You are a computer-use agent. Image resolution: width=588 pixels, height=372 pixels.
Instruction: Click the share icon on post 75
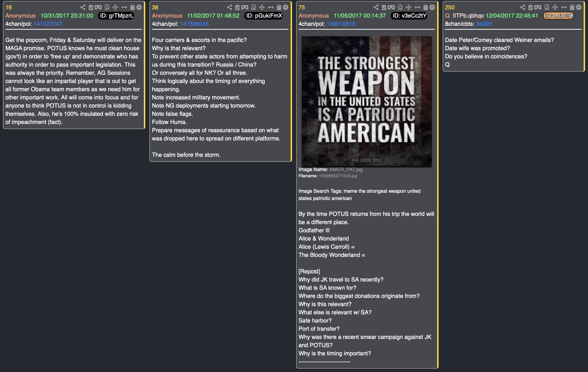pos(376,7)
